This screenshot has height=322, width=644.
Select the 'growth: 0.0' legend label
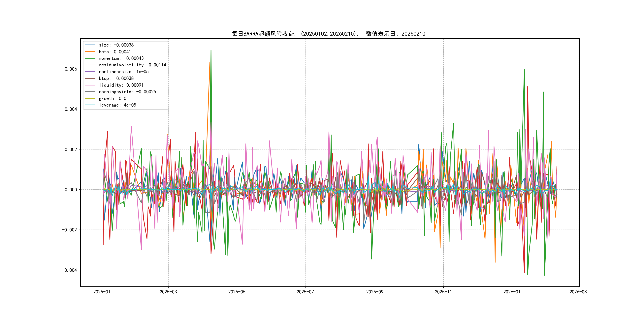click(x=112, y=99)
